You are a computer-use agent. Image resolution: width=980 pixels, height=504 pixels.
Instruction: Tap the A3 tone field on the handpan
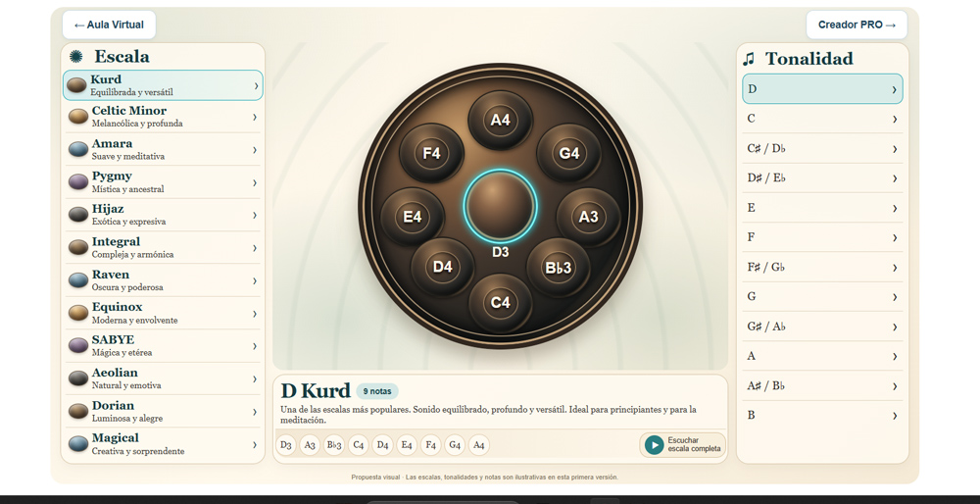[588, 217]
